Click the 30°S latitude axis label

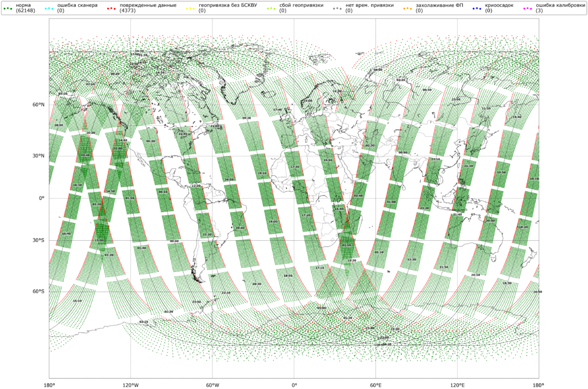tap(38, 240)
